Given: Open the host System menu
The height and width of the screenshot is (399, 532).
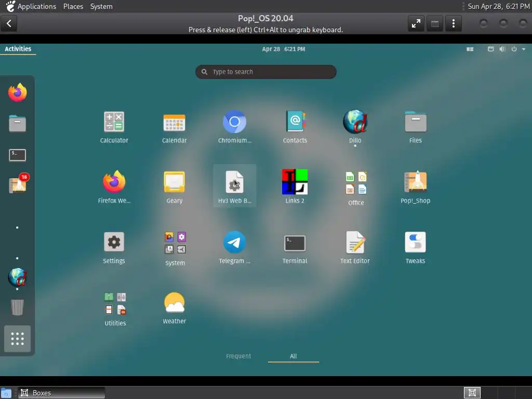Looking at the screenshot, I should 101,6.
